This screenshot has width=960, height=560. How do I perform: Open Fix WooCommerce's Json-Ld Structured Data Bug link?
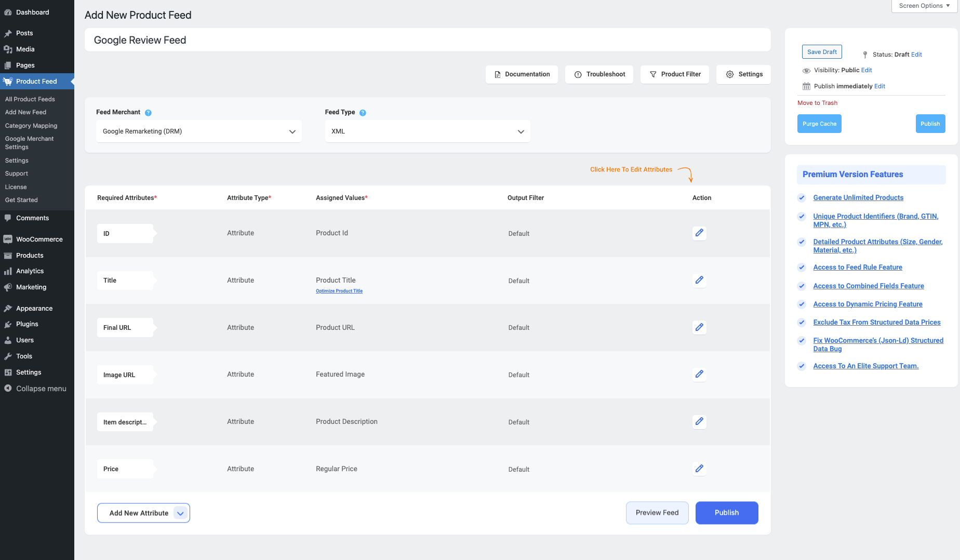point(878,345)
